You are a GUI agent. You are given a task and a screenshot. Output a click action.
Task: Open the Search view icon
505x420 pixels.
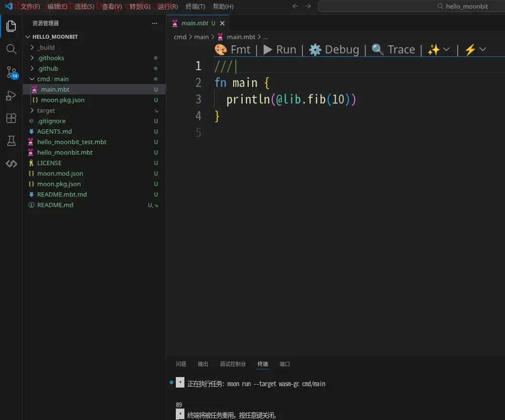click(11, 49)
